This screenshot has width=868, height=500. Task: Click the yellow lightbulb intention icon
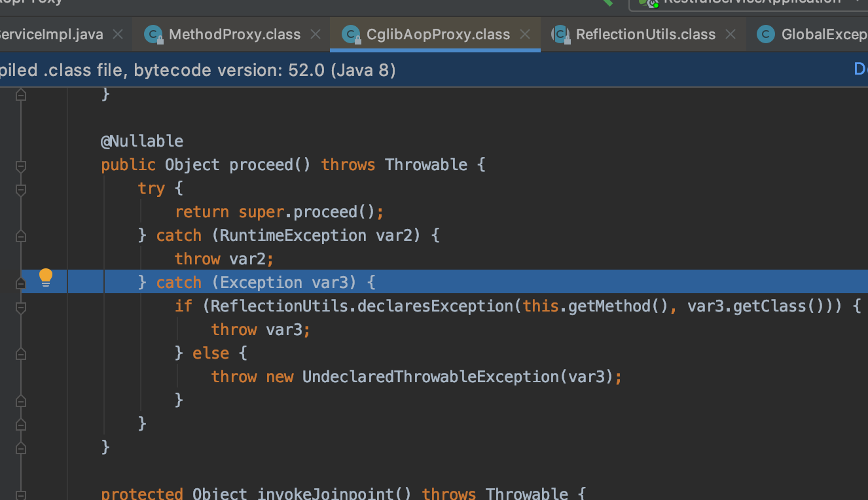click(45, 278)
